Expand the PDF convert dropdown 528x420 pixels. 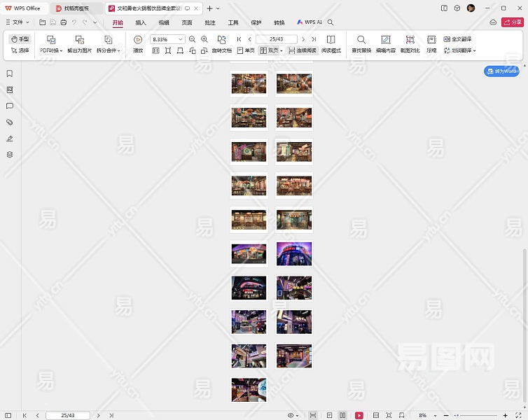[x=51, y=51]
